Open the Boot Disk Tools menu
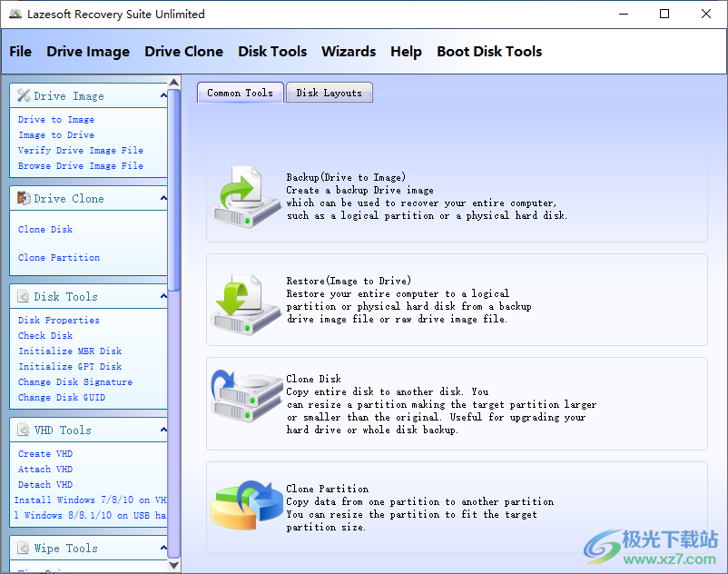 pyautogui.click(x=489, y=52)
